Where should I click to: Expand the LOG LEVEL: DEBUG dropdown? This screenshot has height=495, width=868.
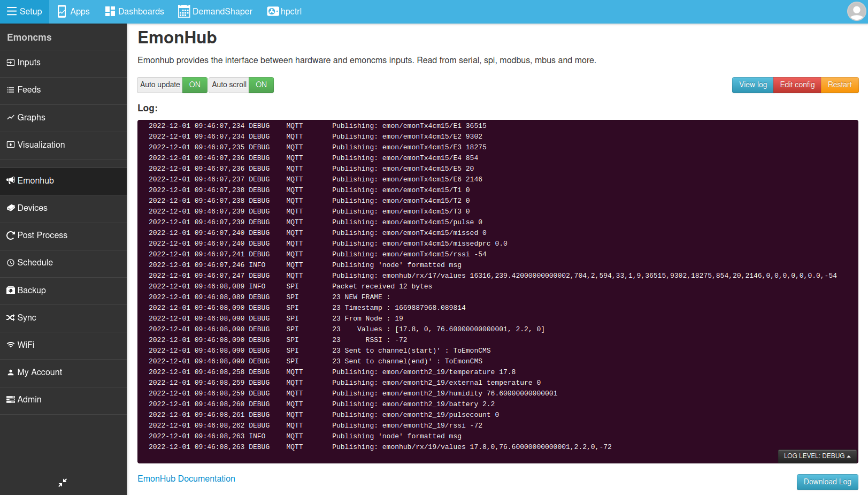[x=817, y=456]
